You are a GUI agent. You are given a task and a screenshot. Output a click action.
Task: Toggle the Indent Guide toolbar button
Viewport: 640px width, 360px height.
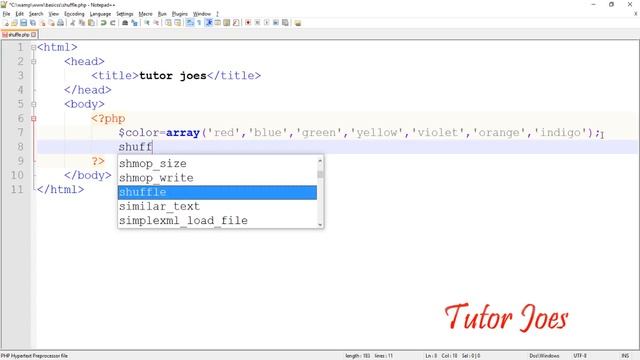209,23
